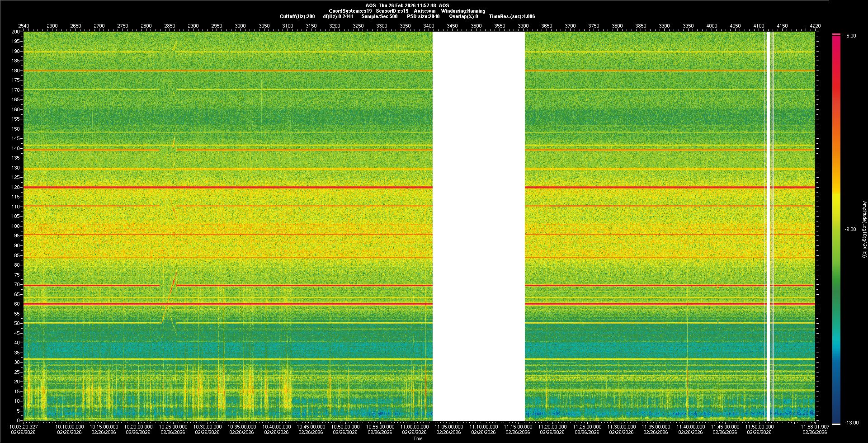Select the 10:25:00.000 time axis label
Viewport: 868px width, 443px height.
tap(173, 427)
